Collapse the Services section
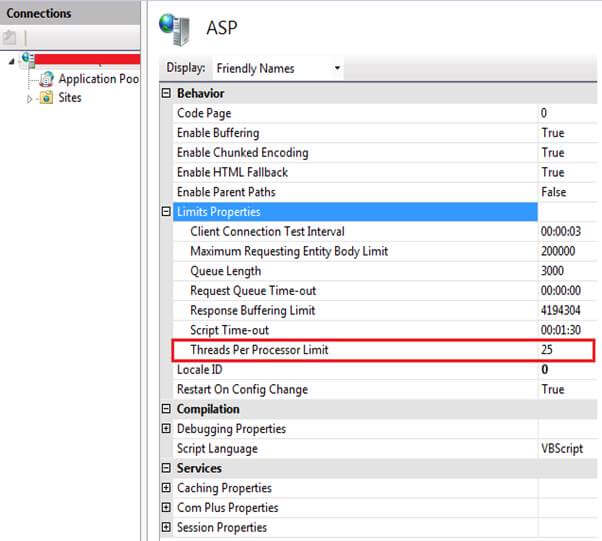 [166, 468]
